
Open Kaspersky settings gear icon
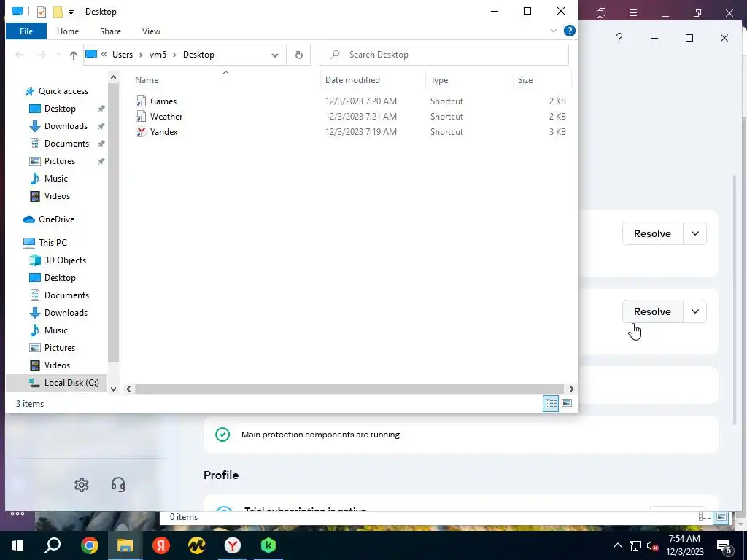click(82, 485)
